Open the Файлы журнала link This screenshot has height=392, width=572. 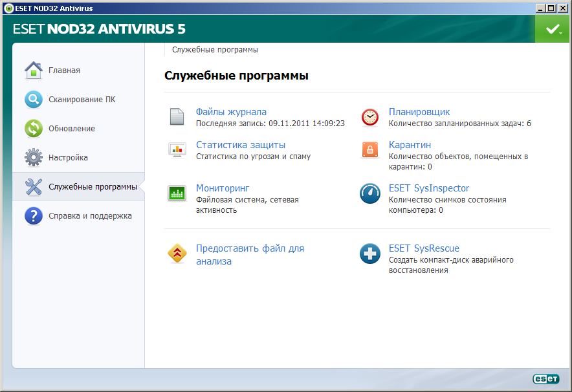click(x=231, y=112)
